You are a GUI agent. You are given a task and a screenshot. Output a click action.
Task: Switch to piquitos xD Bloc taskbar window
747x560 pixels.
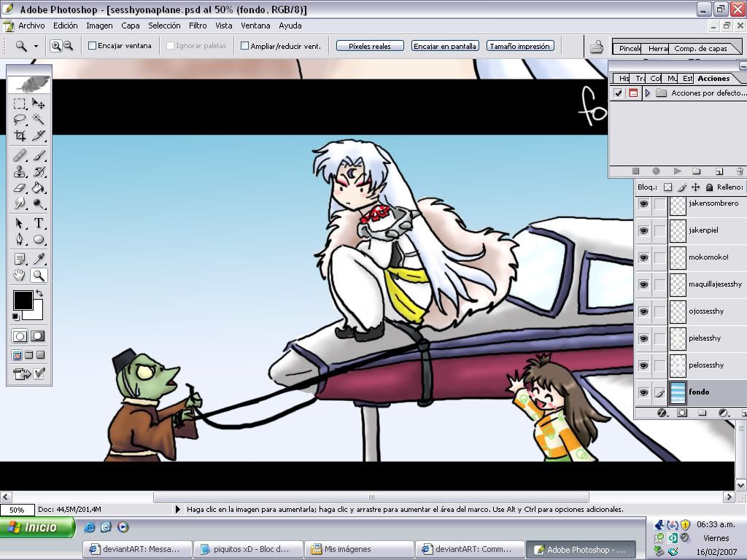pos(248,549)
